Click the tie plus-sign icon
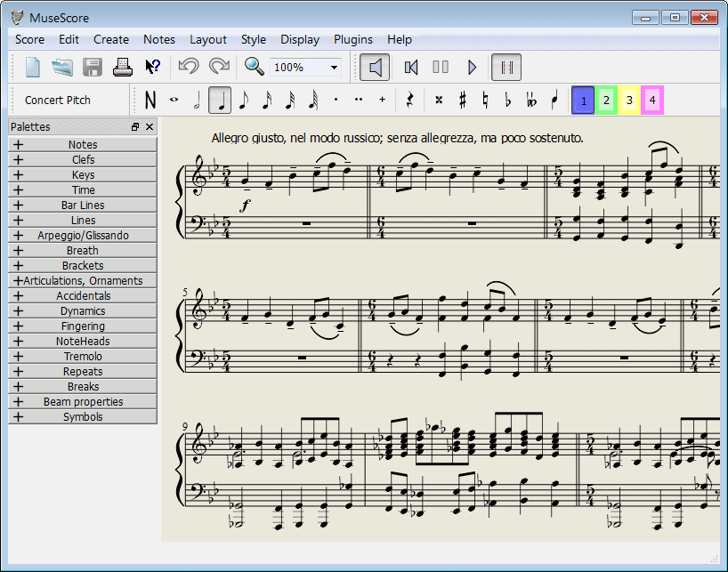The width and height of the screenshot is (728, 572). 382,100
